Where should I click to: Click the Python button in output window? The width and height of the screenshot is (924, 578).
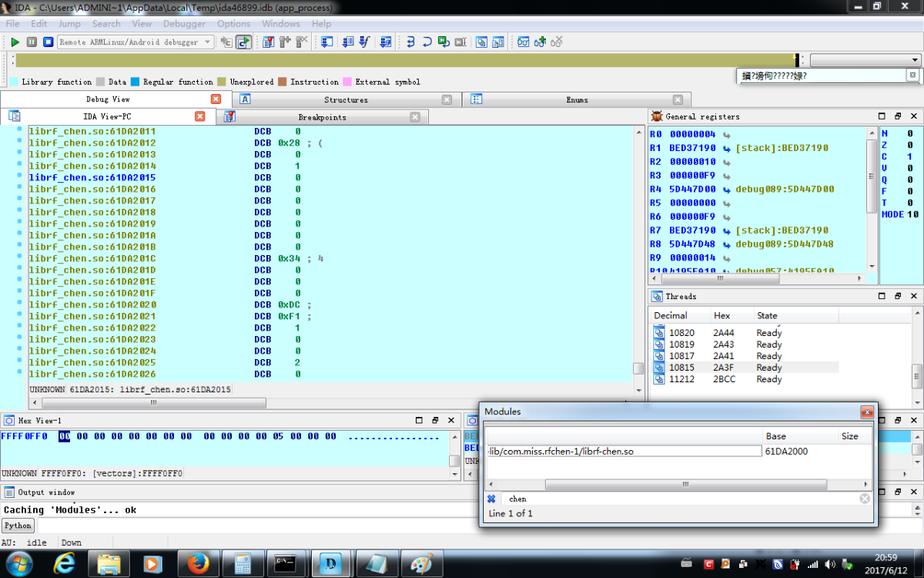(18, 526)
